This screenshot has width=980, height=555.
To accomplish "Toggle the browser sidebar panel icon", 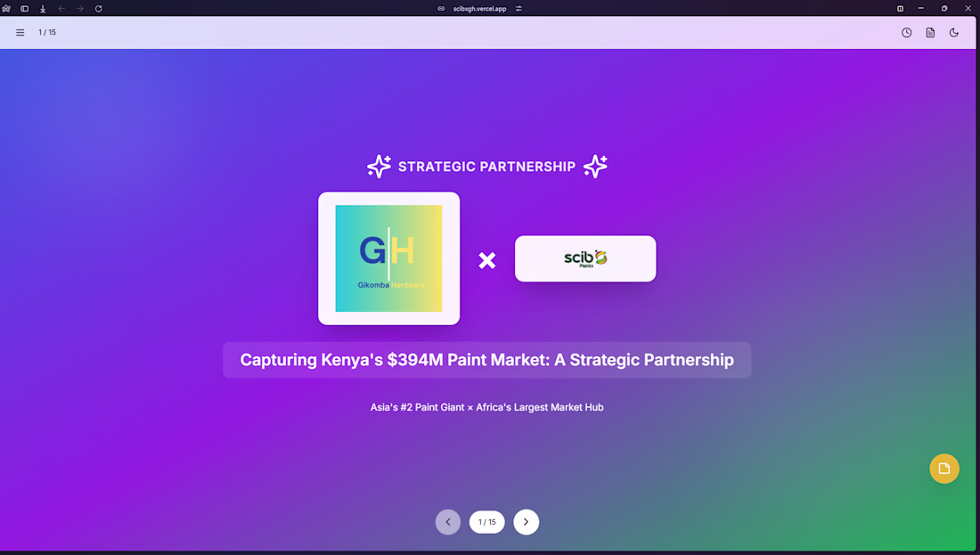I will pyautogui.click(x=24, y=9).
